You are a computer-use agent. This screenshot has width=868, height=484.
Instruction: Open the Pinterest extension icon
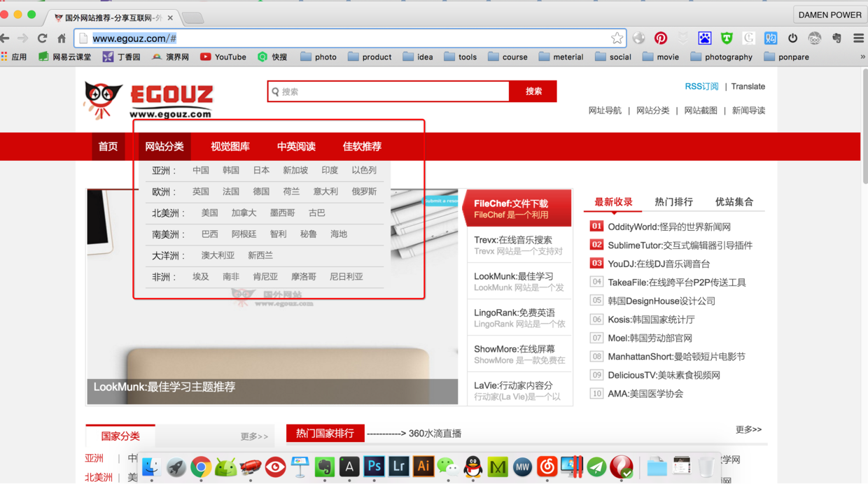(x=661, y=38)
